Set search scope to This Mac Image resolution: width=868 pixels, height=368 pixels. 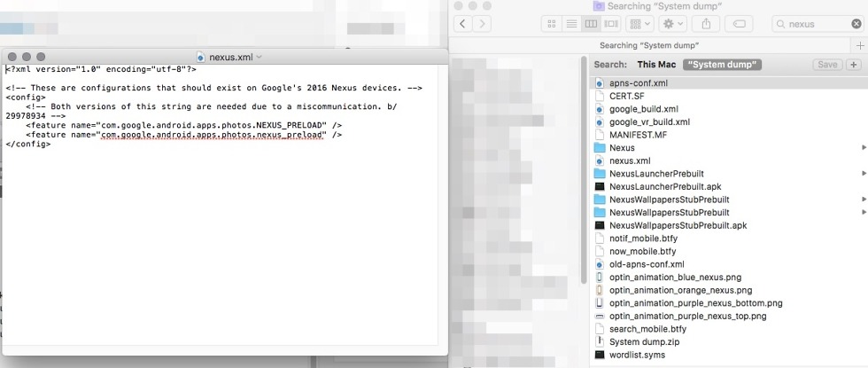pos(656,65)
